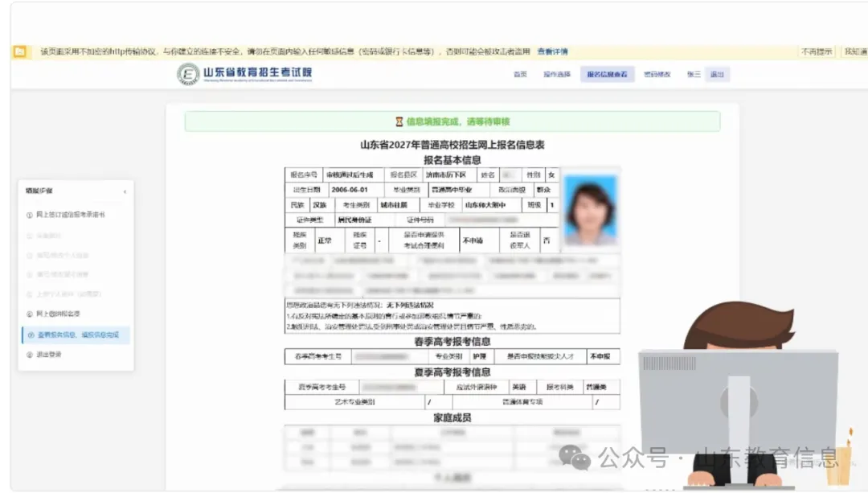Image resolution: width=868 pixels, height=493 pixels.
Task: Select the highlighted step 查看报名信息、填报信息完成
Action: (x=76, y=335)
